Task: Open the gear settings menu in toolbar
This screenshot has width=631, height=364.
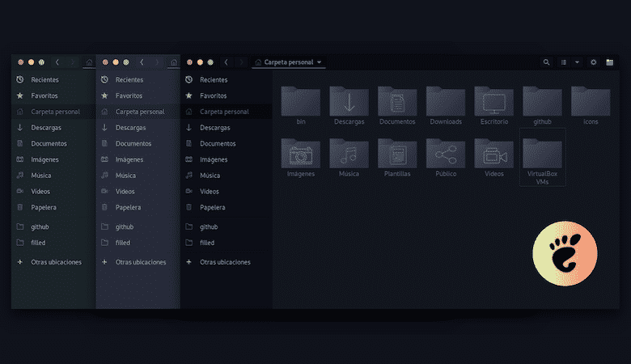Action: [593, 62]
